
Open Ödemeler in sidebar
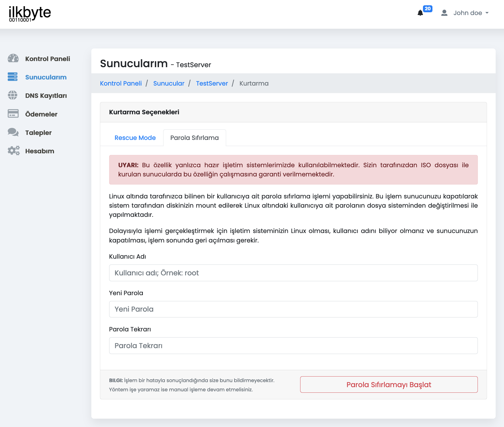pos(41,114)
